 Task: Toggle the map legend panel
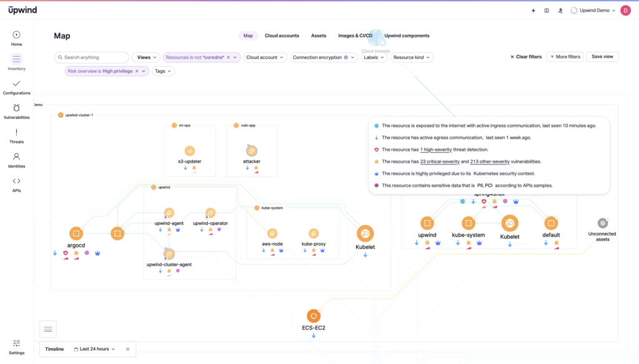point(48,328)
